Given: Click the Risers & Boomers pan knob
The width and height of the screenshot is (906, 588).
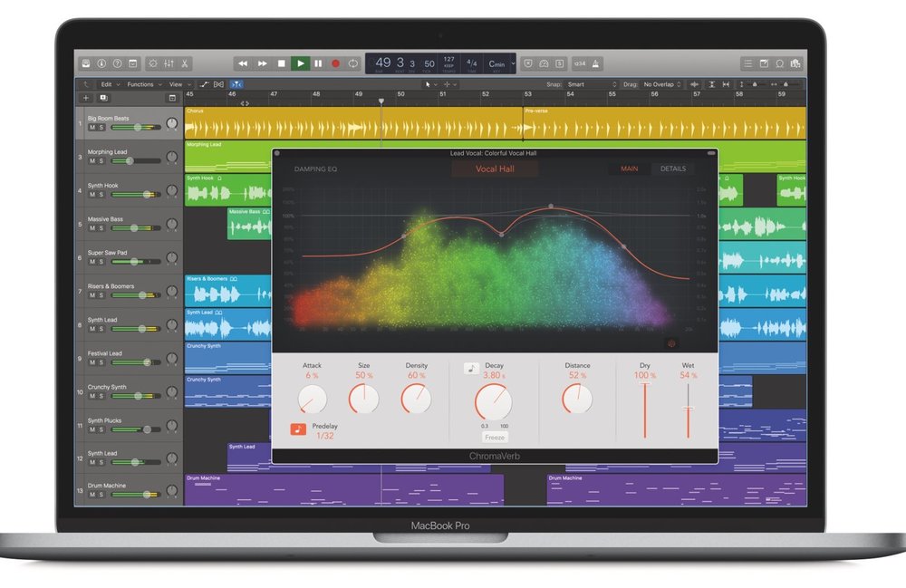Looking at the screenshot, I should [x=172, y=292].
